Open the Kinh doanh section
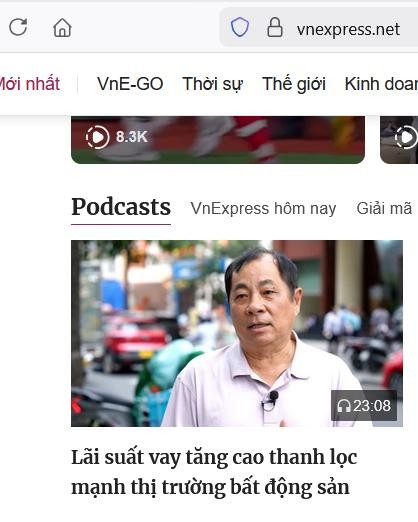This screenshot has width=418, height=522. (381, 84)
